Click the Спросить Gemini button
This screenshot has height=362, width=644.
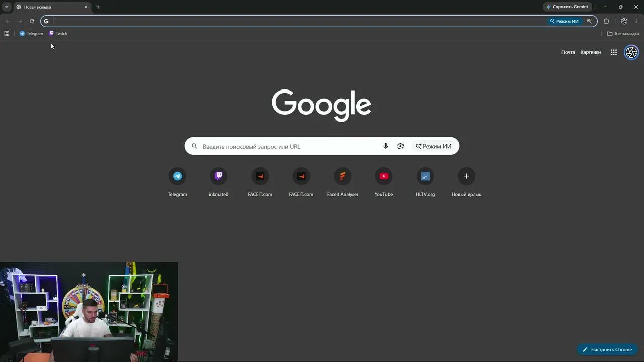[x=567, y=7]
